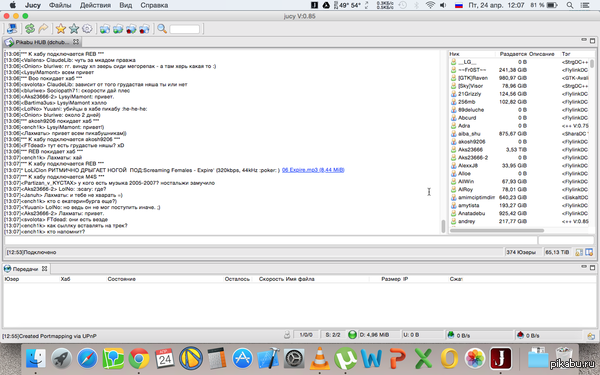Maximize the hub chat panel

592,41
